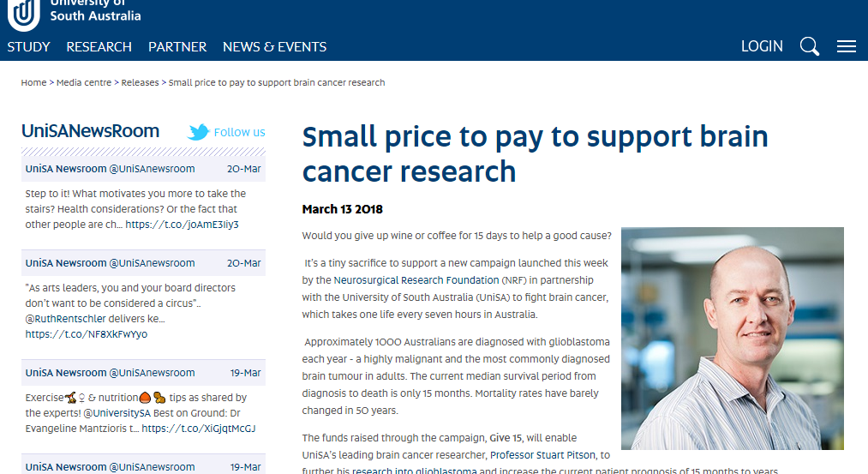Click the professor's portrait photo

[x=733, y=339]
